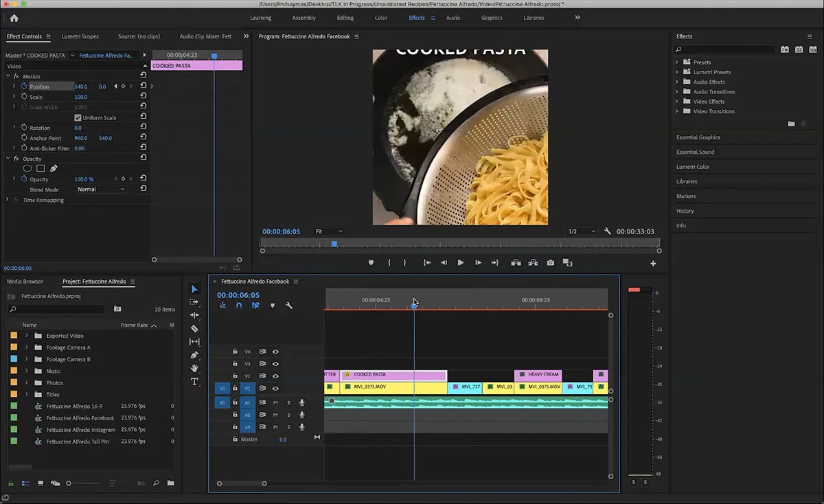The image size is (824, 504).
Task: Uncheck the Uniform Scale checkbox
Action: [x=78, y=118]
